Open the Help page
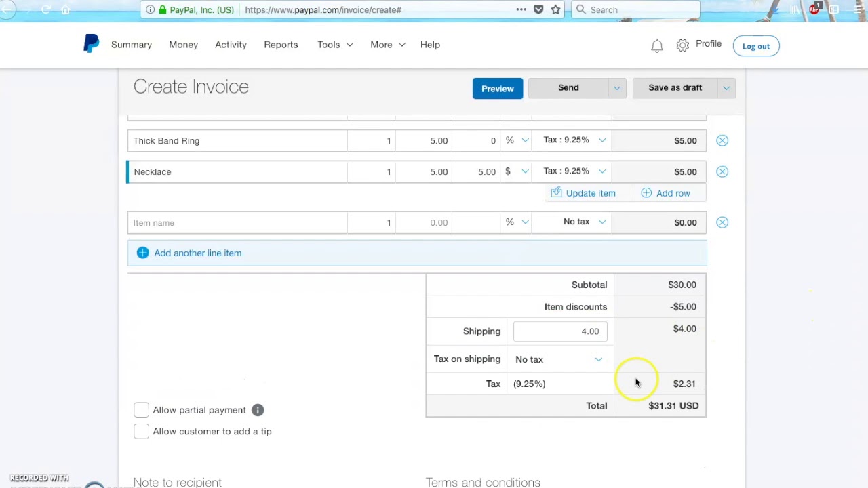This screenshot has width=868, height=488. pos(430,45)
